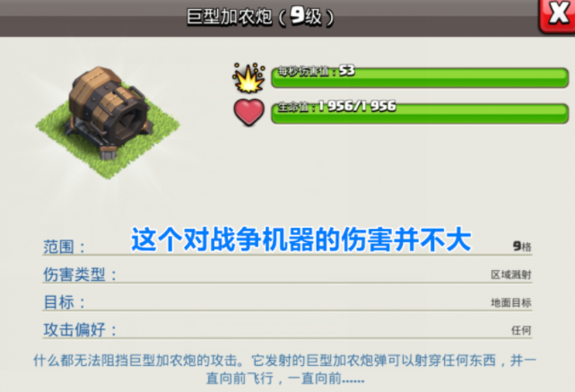Click the damage per second green bar
This screenshot has width=575, height=392.
(420, 77)
